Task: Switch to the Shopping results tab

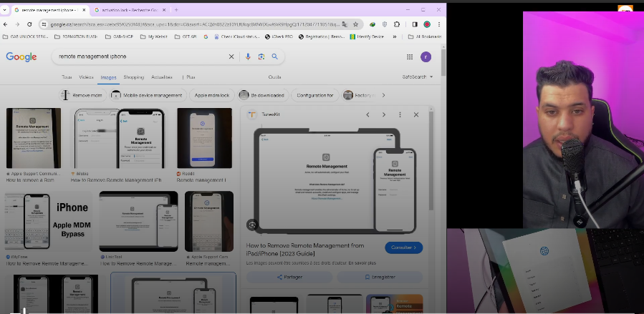Action: (134, 77)
